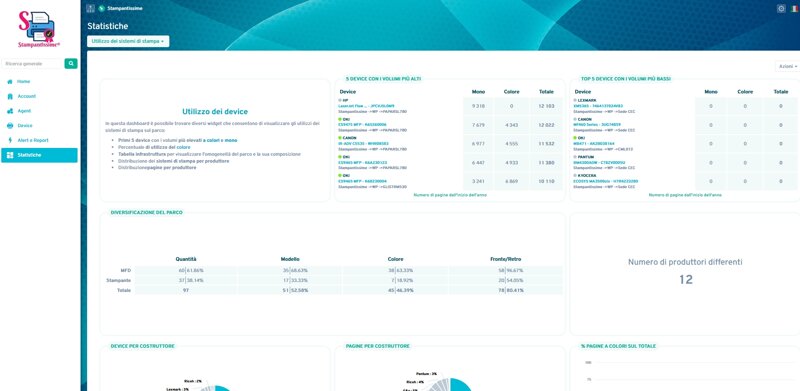Click the Agent sidebar icon
This screenshot has width=800, height=391.
[10, 111]
